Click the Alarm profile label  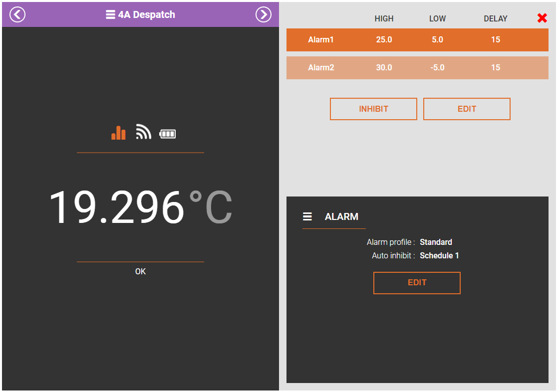(x=391, y=242)
